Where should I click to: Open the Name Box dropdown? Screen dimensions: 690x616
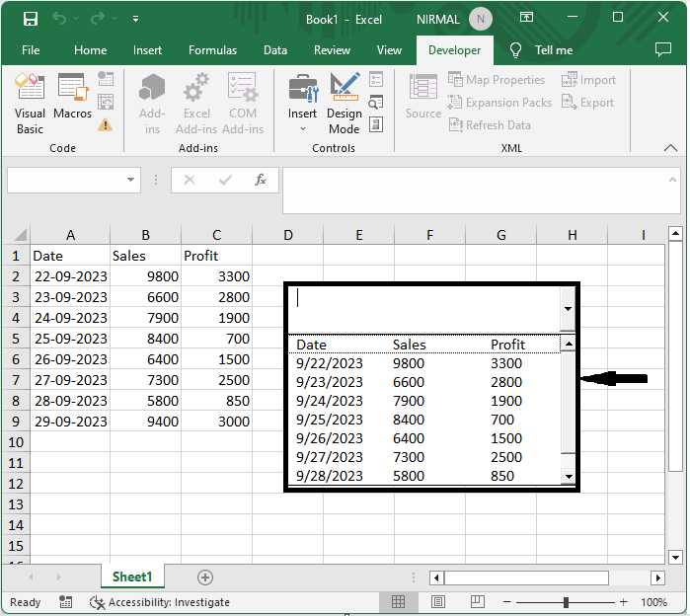pyautogui.click(x=131, y=181)
